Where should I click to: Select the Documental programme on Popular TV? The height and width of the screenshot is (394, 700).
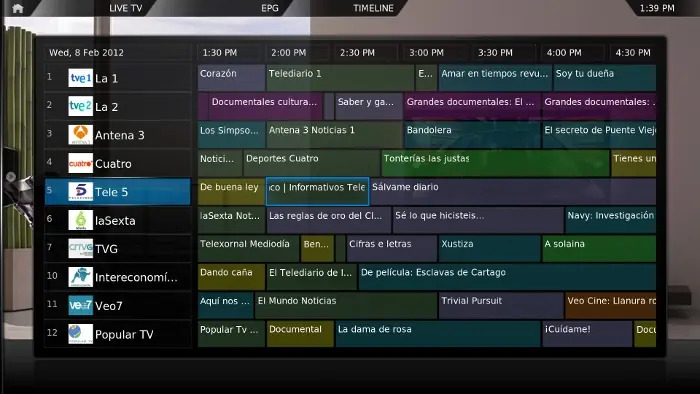click(300, 334)
